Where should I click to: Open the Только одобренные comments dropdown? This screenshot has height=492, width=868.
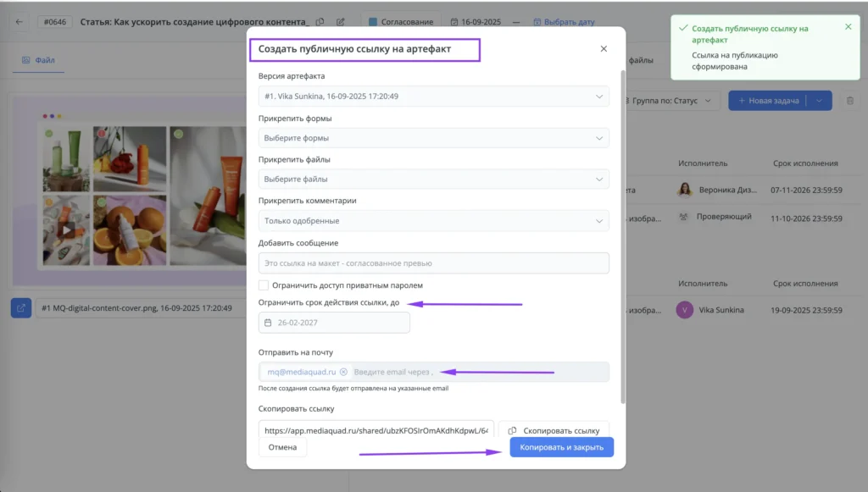[433, 220]
